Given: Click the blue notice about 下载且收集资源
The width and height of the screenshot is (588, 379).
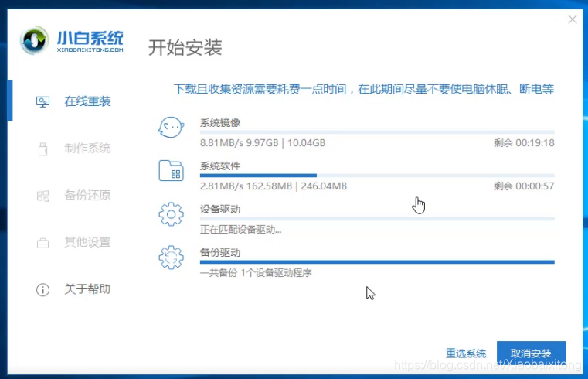Looking at the screenshot, I should pyautogui.click(x=364, y=89).
